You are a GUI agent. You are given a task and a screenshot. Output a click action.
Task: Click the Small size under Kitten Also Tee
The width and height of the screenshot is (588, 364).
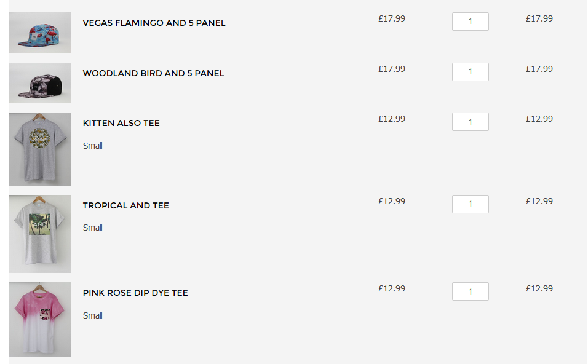point(92,146)
